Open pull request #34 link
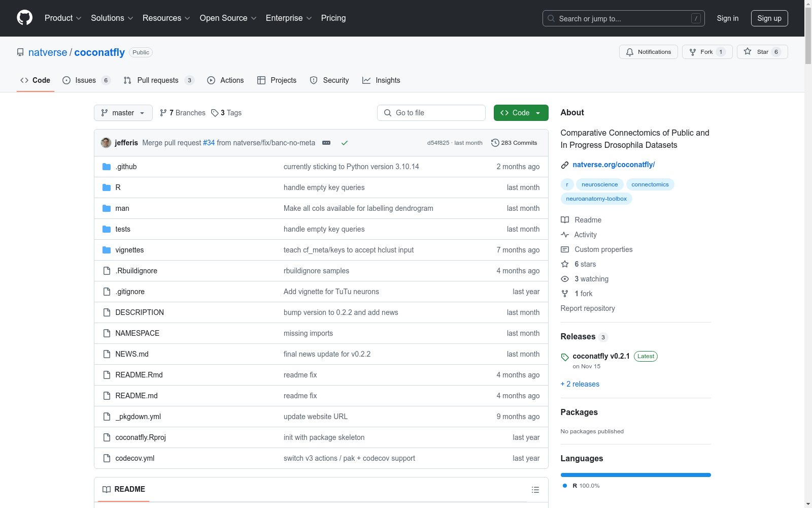The image size is (812, 508). click(209, 143)
